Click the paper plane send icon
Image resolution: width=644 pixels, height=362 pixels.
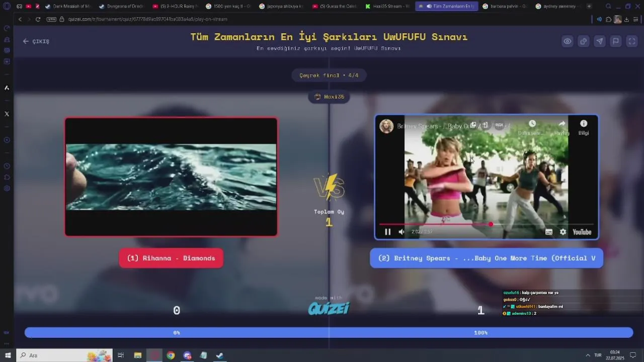[x=600, y=41]
